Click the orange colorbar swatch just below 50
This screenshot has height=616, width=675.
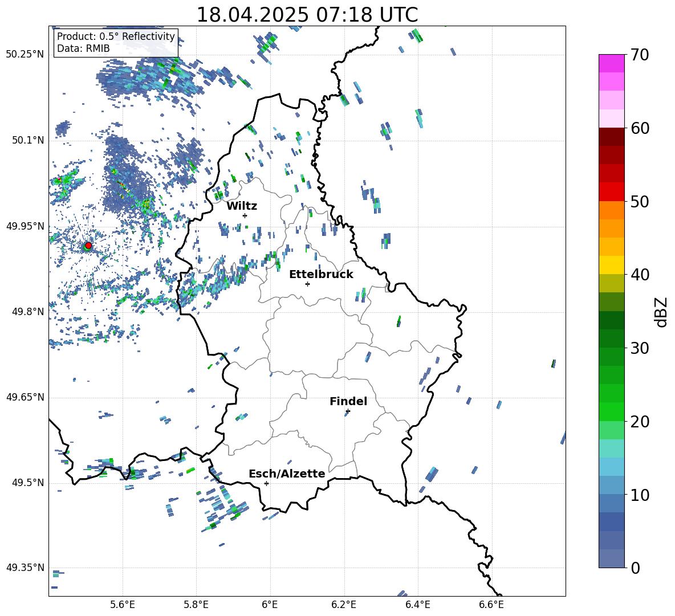pos(611,210)
